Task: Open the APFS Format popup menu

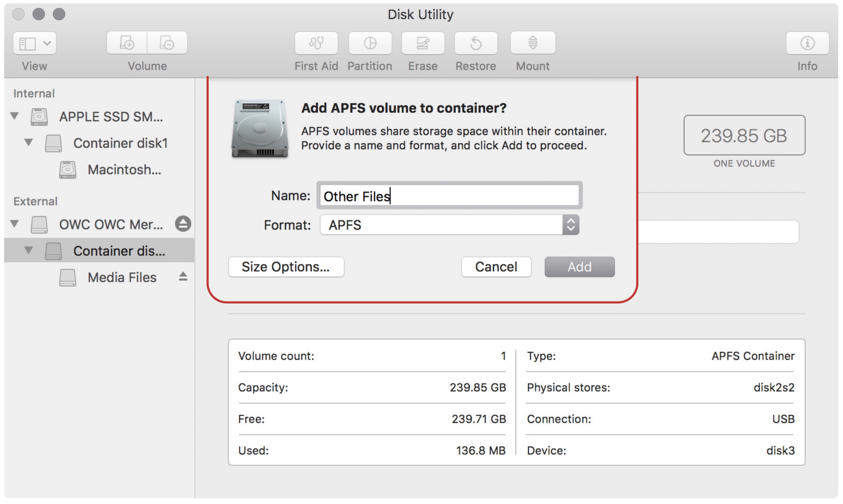Action: coord(449,225)
